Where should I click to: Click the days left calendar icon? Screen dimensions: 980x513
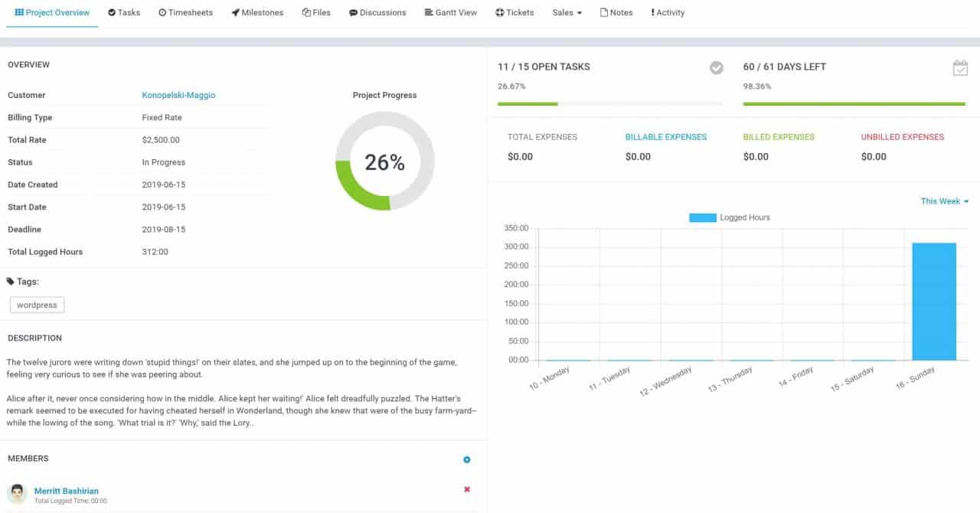(x=960, y=68)
